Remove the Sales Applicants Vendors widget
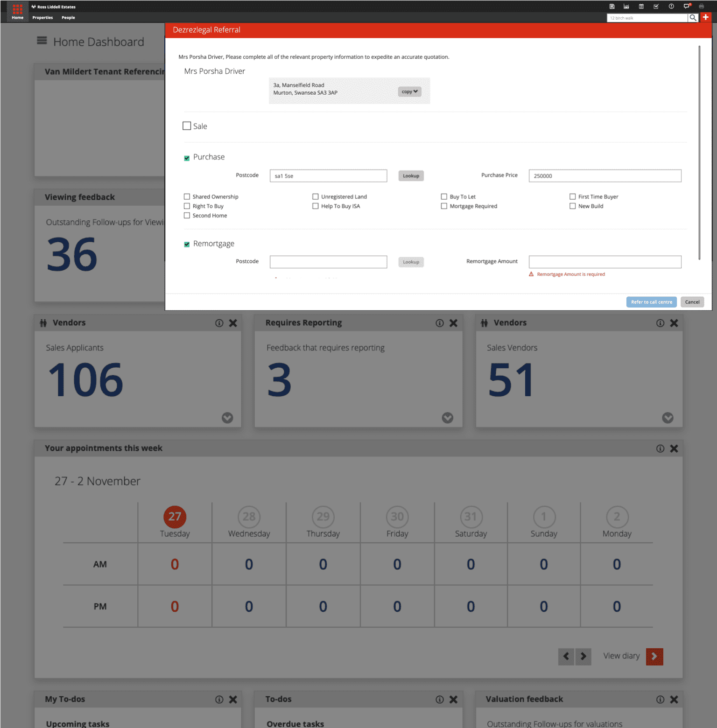The height and width of the screenshot is (728, 717). (233, 323)
